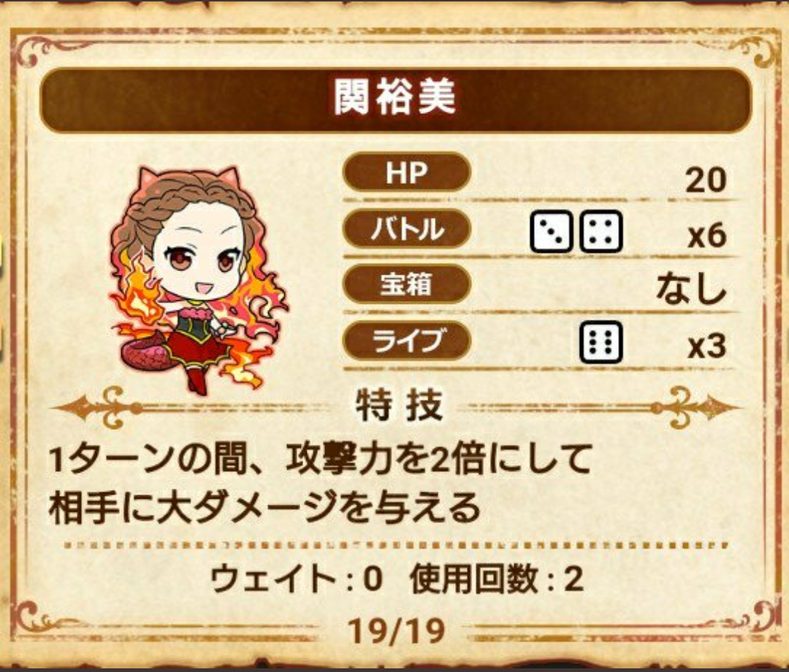Click the HP value 20
Image resolution: width=789 pixels, height=672 pixels.
click(706, 180)
